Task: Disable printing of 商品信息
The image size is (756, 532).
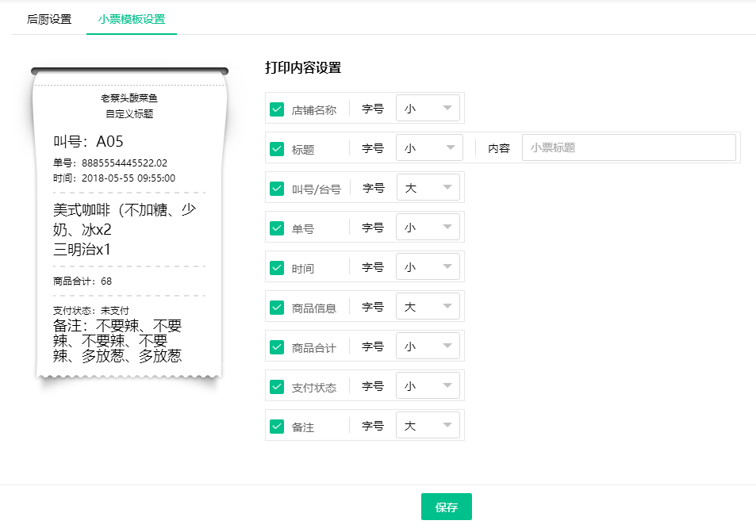Action: click(x=275, y=306)
